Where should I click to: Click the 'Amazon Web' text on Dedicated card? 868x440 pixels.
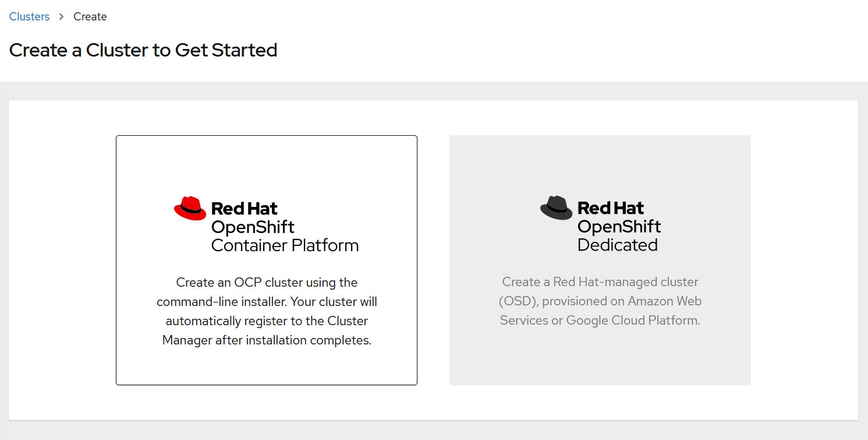[664, 301]
